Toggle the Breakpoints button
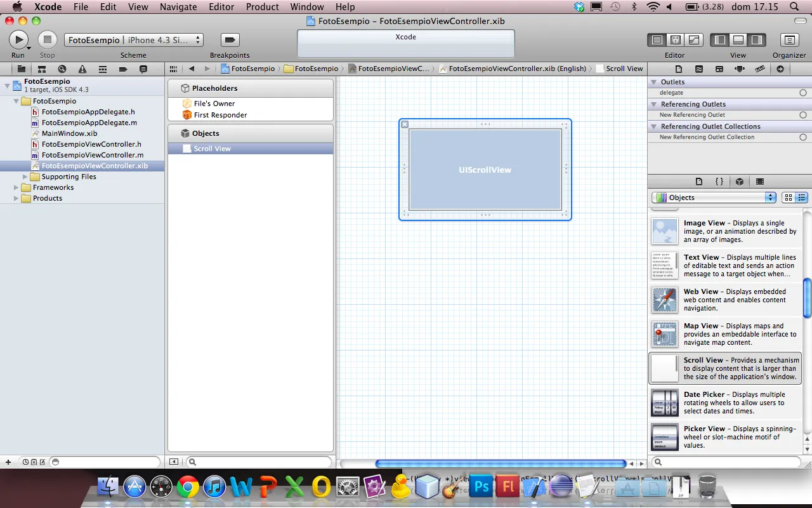The height and width of the screenshot is (508, 812). (x=230, y=40)
